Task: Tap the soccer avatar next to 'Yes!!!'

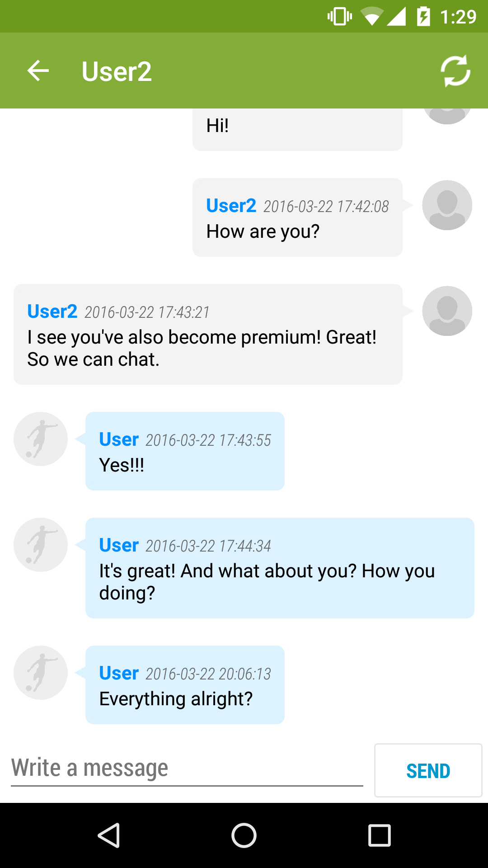Action: click(x=41, y=439)
